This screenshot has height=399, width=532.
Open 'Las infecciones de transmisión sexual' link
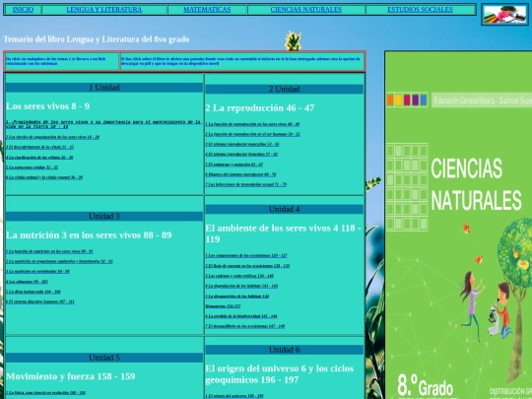coord(246,184)
